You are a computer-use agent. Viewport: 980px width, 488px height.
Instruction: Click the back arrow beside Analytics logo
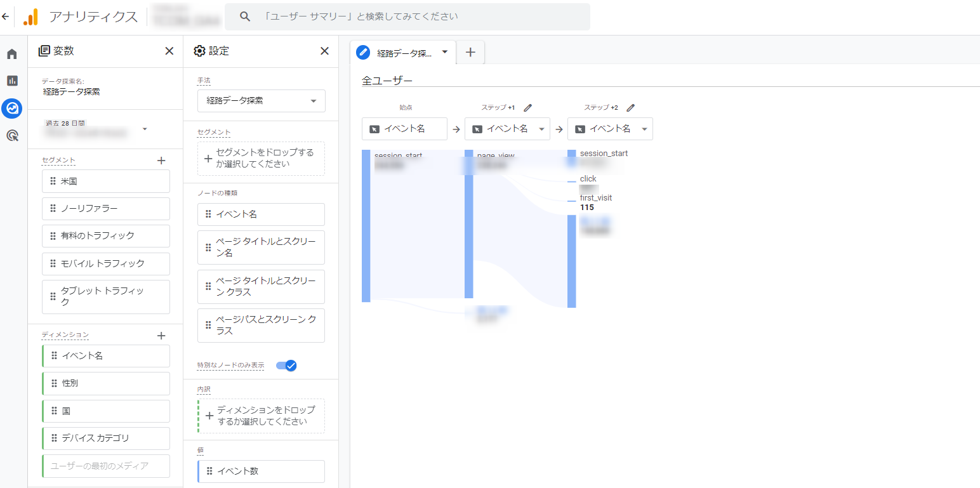coord(6,17)
